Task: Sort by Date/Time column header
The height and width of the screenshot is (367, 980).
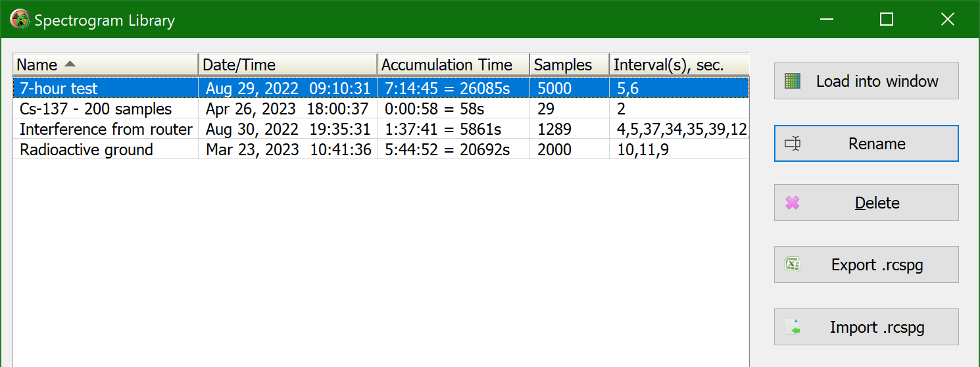Action: pos(287,64)
